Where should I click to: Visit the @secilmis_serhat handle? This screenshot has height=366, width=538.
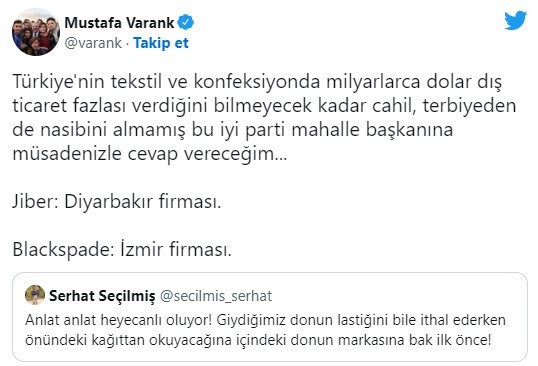[x=216, y=296]
